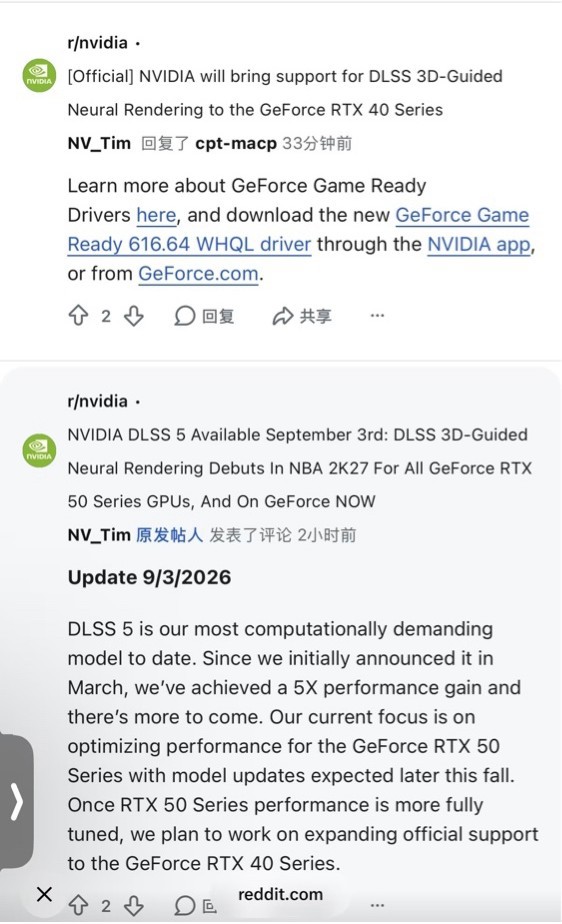Downvote the Update 9/3/2026 comment
Image resolution: width=562 pixels, height=924 pixels.
click(134, 905)
